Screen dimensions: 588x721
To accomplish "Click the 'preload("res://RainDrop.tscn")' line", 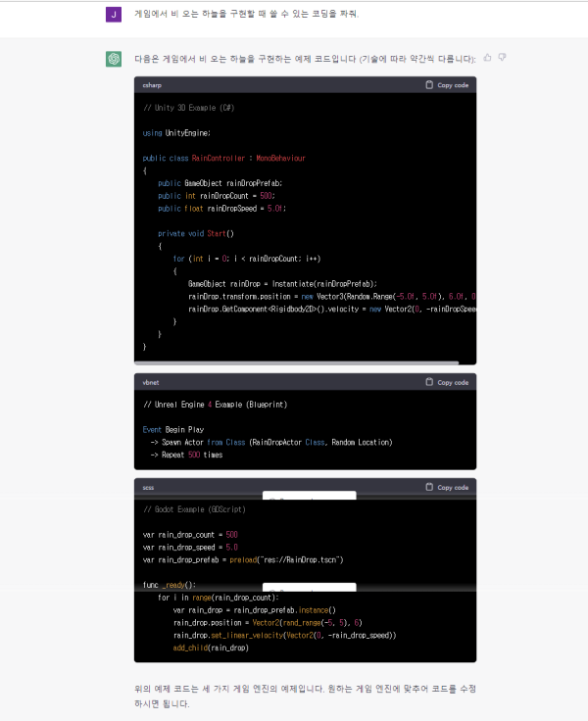I will point(243,560).
